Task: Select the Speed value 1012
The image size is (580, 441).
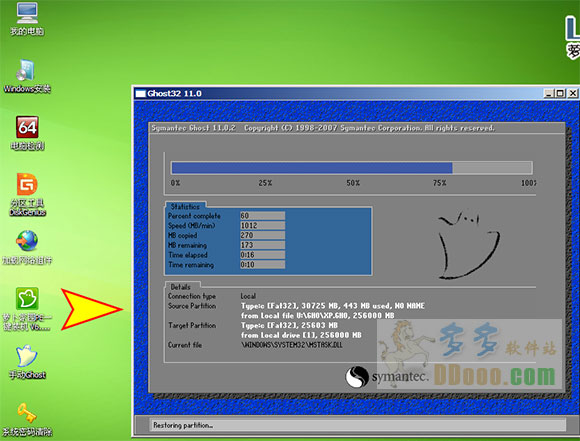Action: [x=262, y=226]
